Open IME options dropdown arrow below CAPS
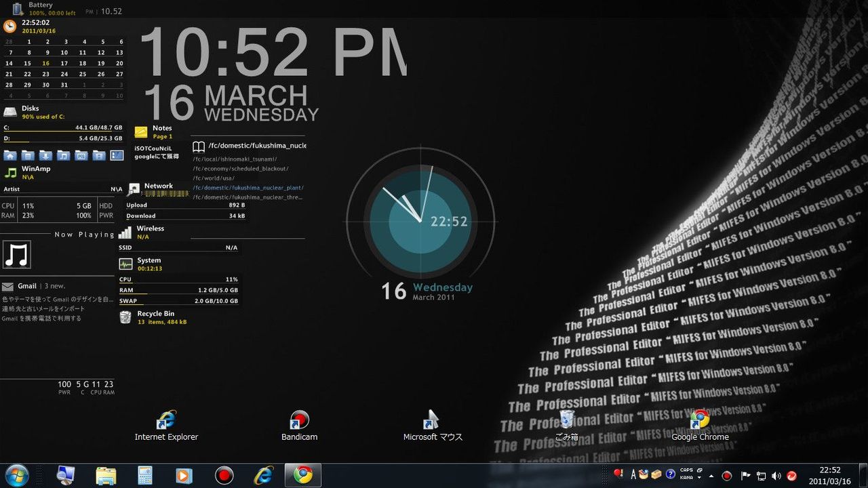The image size is (868, 488). [699, 478]
